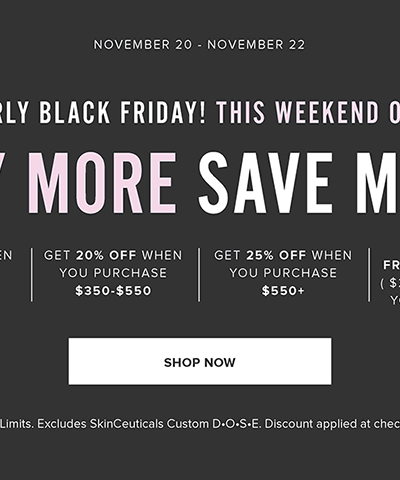Click the large pink MORE word
This screenshot has width=400, height=480.
coord(102,183)
